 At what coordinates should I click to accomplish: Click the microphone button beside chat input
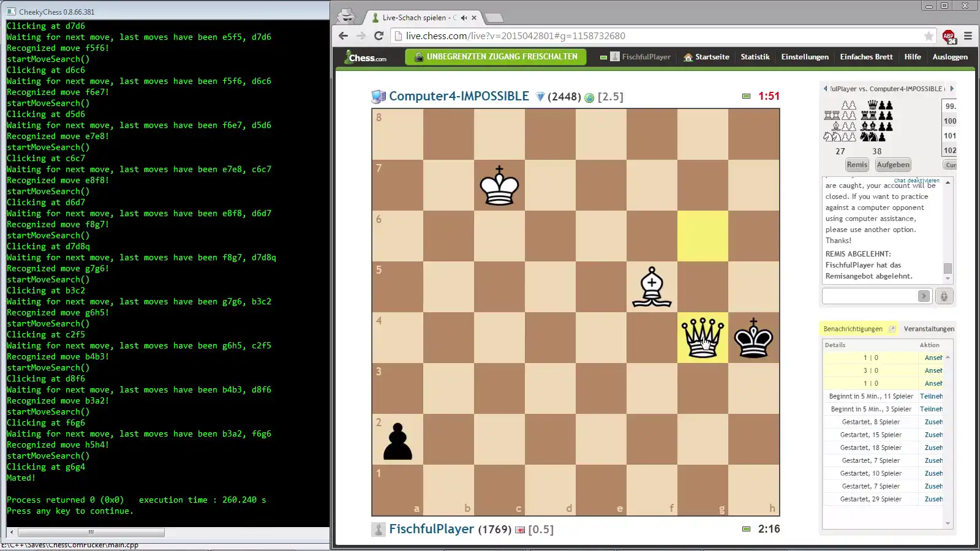(x=944, y=296)
